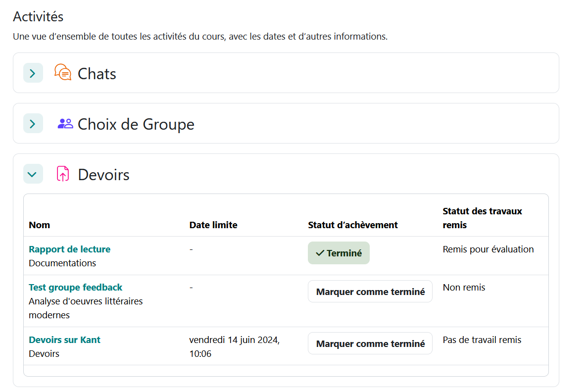Open the Test groupe feedback assignment

click(x=75, y=288)
